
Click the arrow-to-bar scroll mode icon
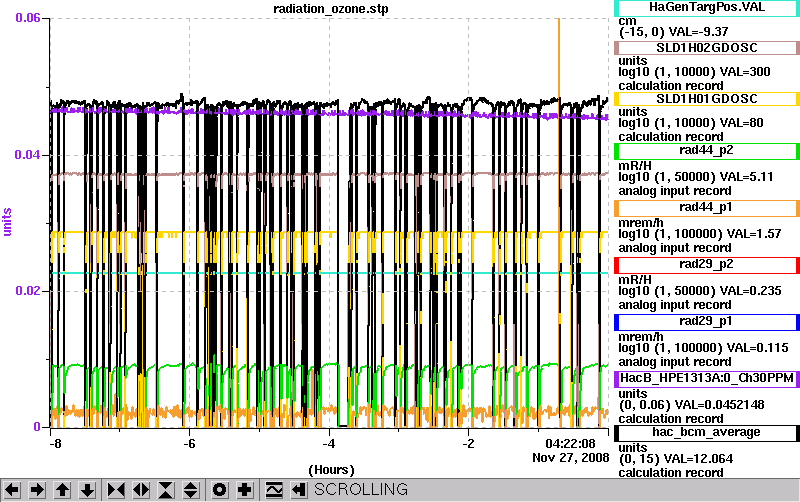point(299,490)
